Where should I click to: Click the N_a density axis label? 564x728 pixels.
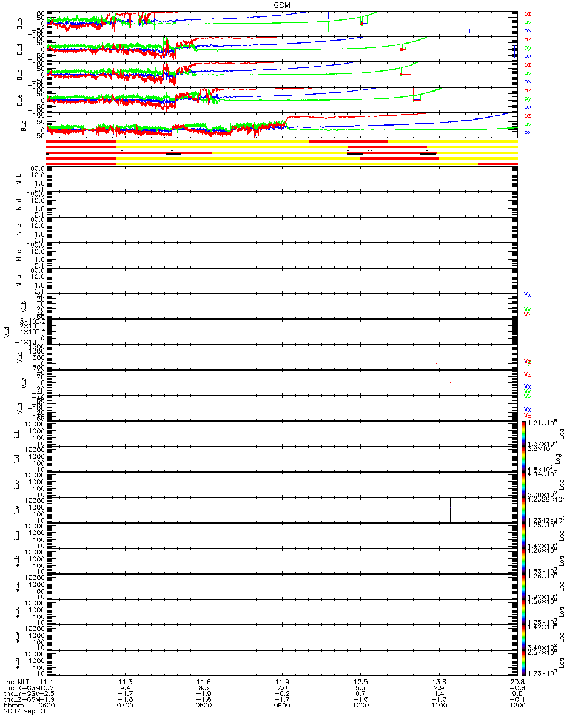[x=20, y=280]
